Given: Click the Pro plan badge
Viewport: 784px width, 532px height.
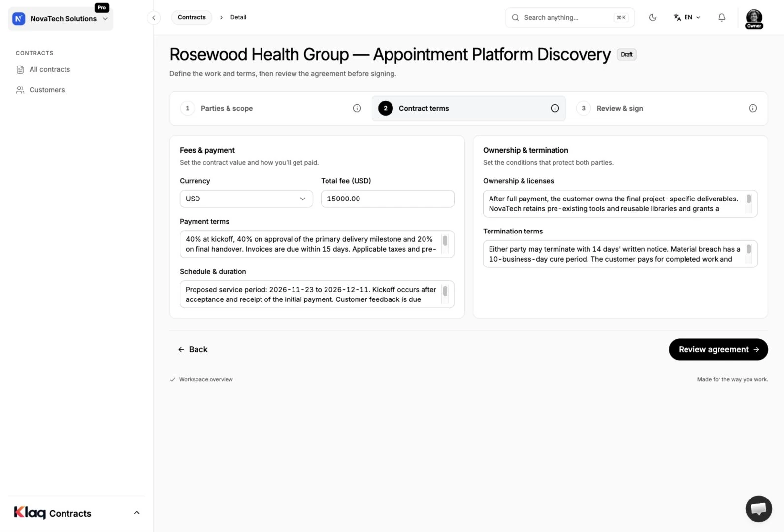Looking at the screenshot, I should [102, 7].
